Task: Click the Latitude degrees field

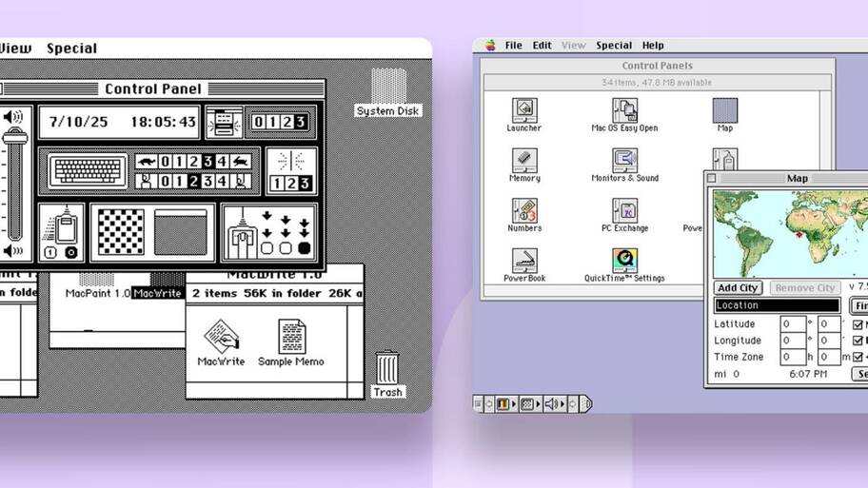Action: [x=793, y=324]
